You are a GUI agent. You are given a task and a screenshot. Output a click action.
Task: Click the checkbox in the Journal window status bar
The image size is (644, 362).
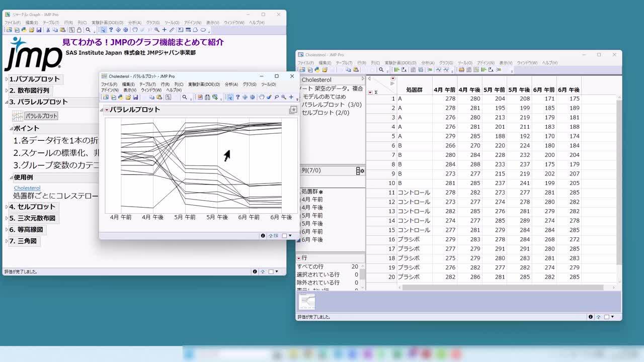coord(271,271)
